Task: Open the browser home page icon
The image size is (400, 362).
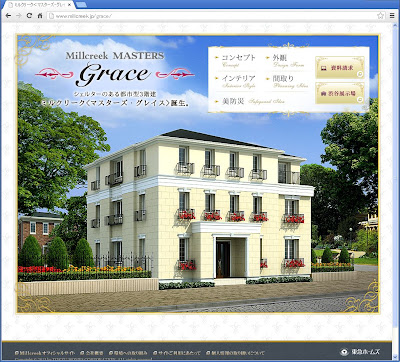Action: (x=40, y=16)
